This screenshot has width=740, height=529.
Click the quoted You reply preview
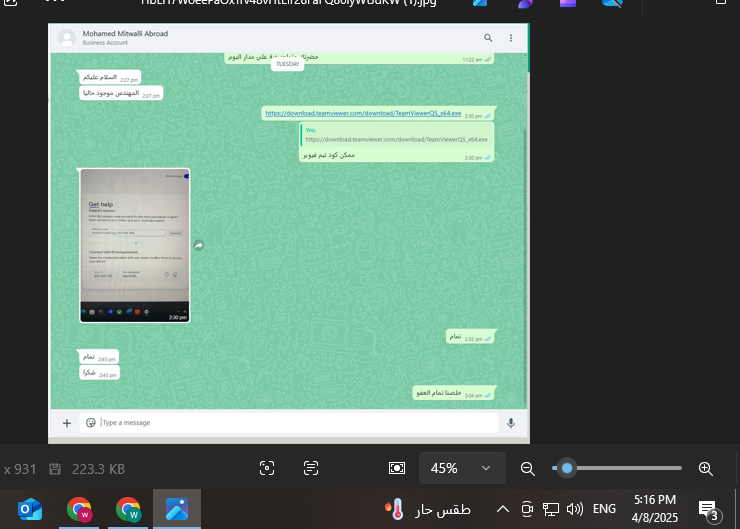click(x=396, y=135)
